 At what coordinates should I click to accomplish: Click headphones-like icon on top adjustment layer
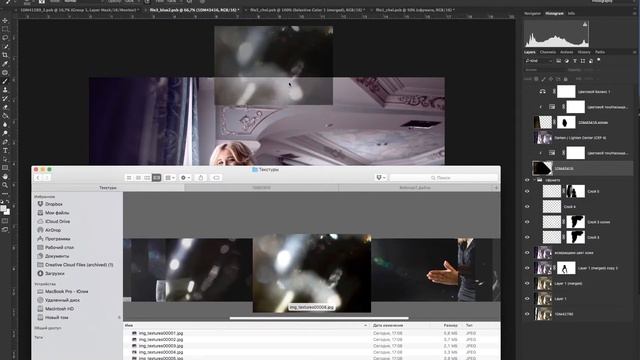coord(542,91)
